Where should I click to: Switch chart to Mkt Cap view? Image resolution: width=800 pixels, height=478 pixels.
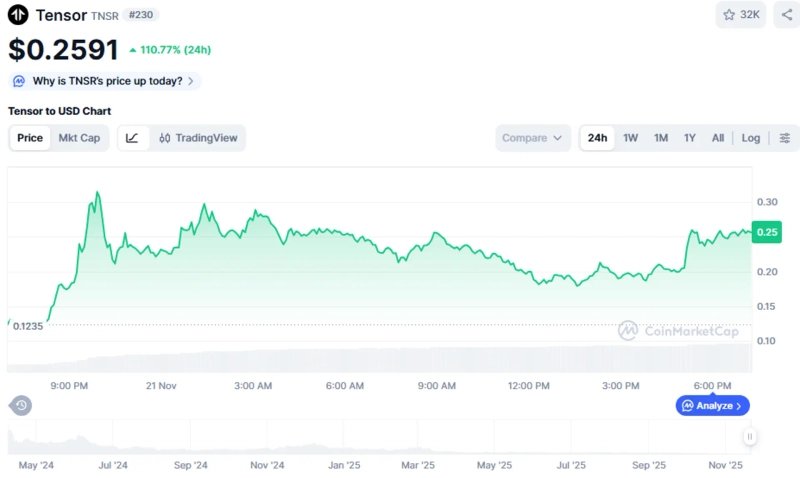click(79, 138)
